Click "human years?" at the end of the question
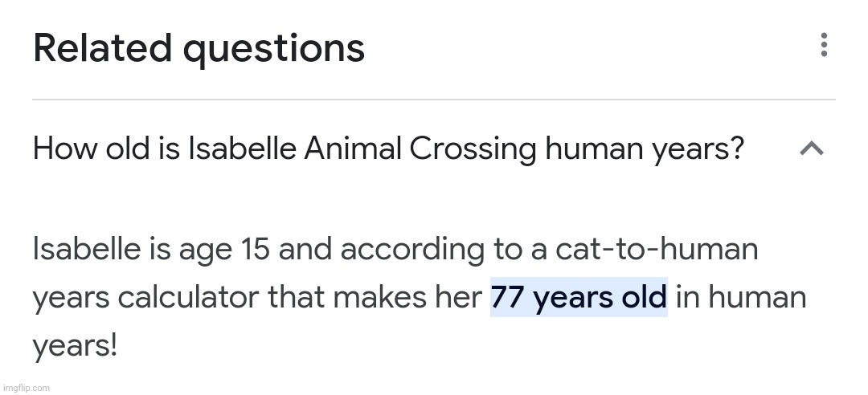This screenshot has width=868, height=395. (x=645, y=149)
